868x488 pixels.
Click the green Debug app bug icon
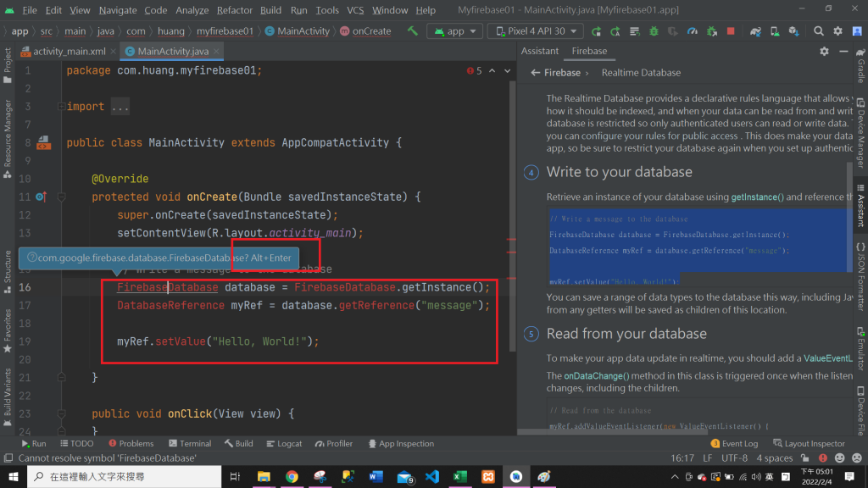tap(654, 31)
